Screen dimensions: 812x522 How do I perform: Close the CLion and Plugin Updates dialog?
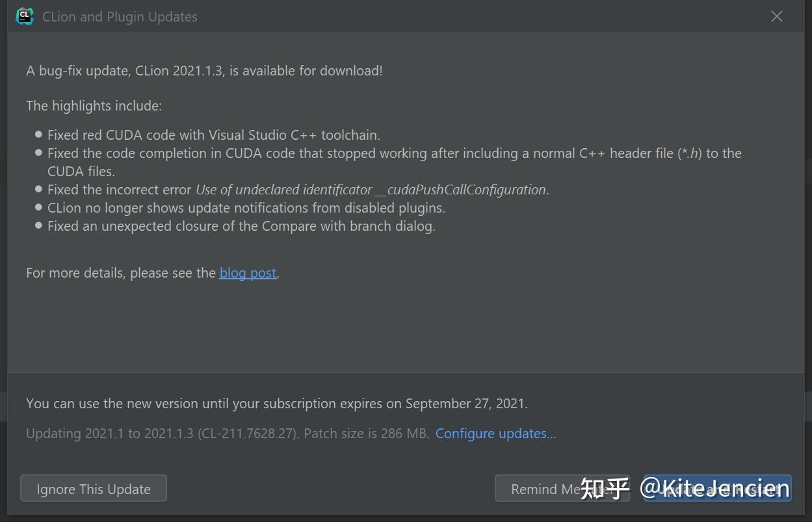tap(776, 16)
